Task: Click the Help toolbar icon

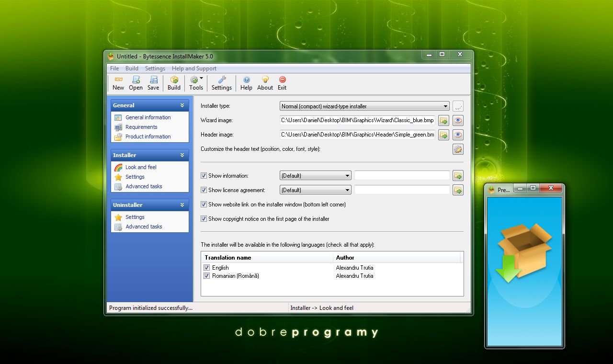Action: click(246, 80)
